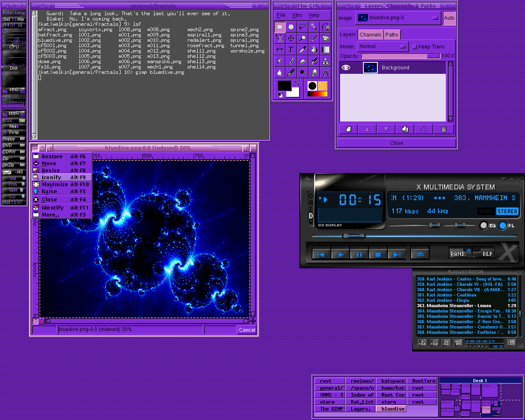Screen dimensions: 525x420
Task: Activate the Clone stamp tool
Action: click(325, 61)
